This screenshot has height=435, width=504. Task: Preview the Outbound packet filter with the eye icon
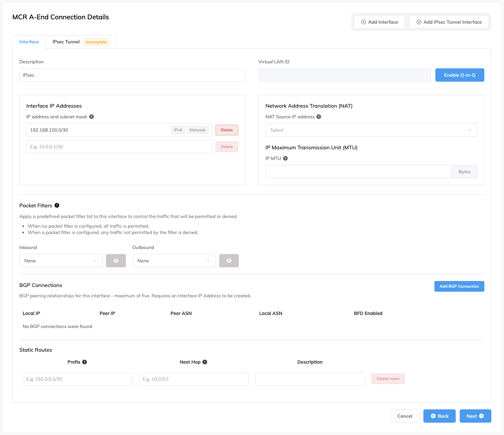(229, 260)
